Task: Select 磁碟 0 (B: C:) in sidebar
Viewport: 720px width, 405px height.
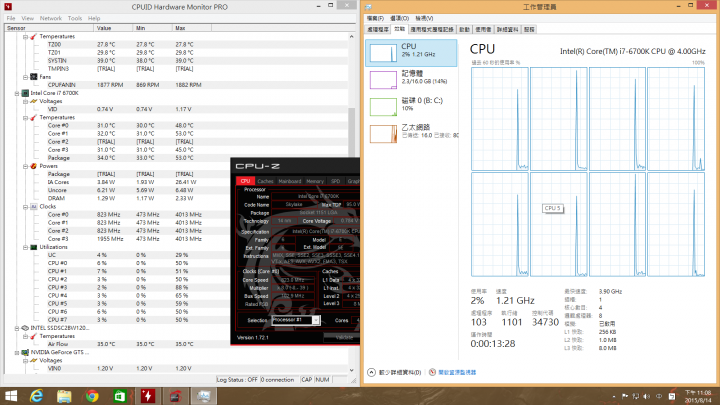Action: click(x=411, y=107)
